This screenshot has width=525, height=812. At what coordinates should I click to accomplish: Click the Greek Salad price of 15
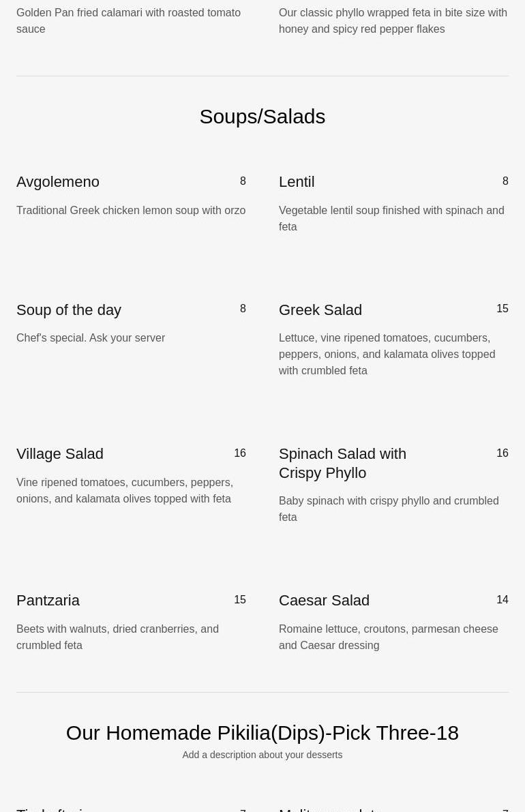(x=502, y=309)
